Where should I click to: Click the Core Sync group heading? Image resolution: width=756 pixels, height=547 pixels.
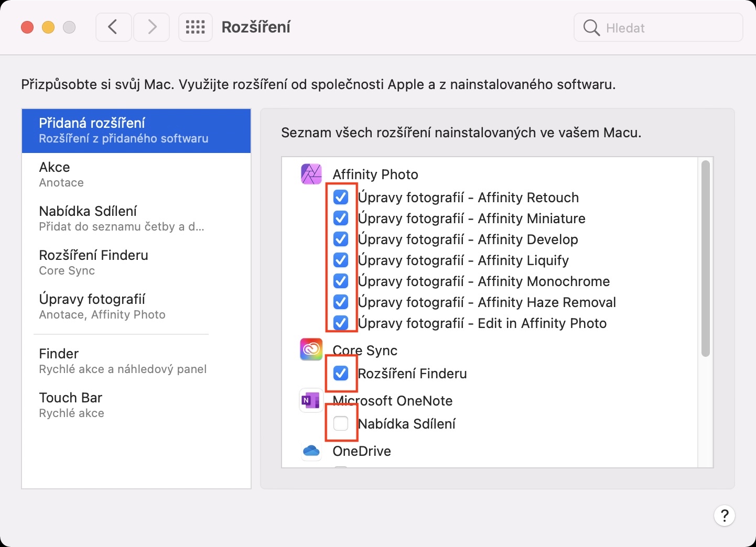click(365, 351)
